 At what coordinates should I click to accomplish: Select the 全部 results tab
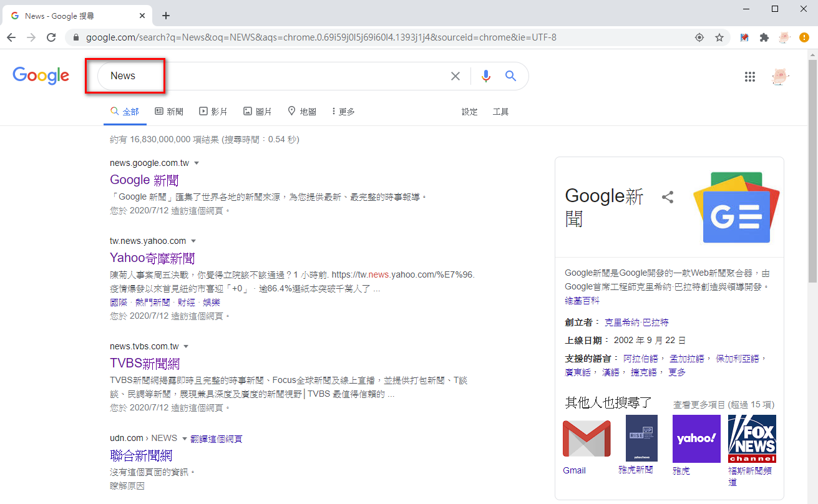pyautogui.click(x=125, y=112)
